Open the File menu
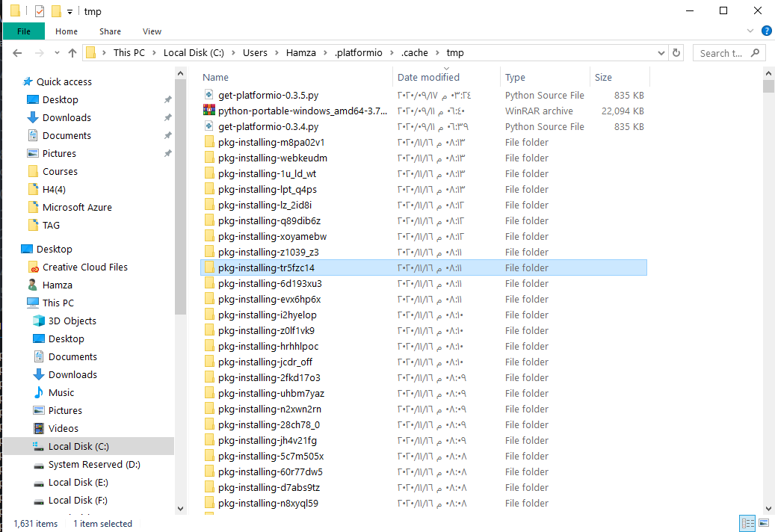The width and height of the screenshot is (775, 532). point(23,31)
